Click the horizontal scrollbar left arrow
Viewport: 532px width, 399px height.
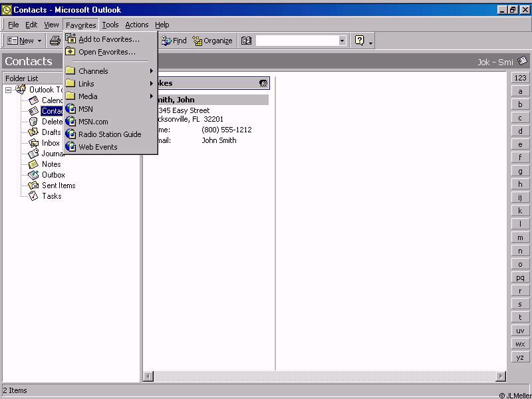[x=148, y=376]
